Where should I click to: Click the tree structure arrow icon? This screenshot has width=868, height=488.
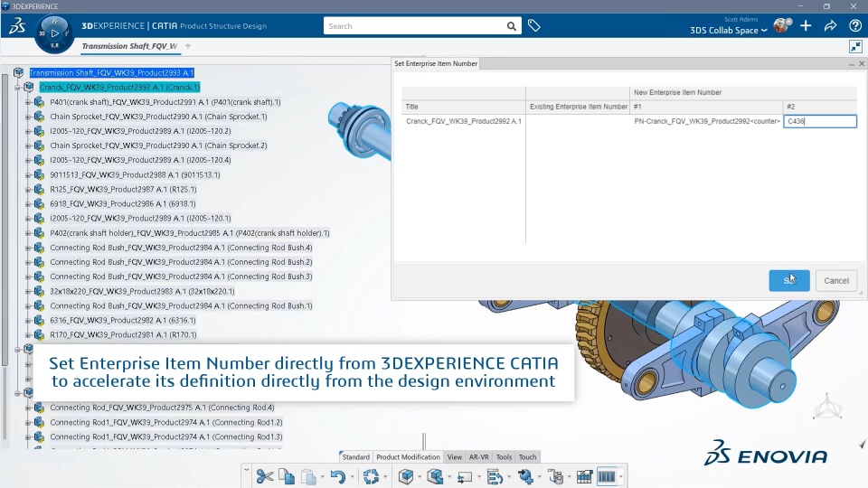555,476
